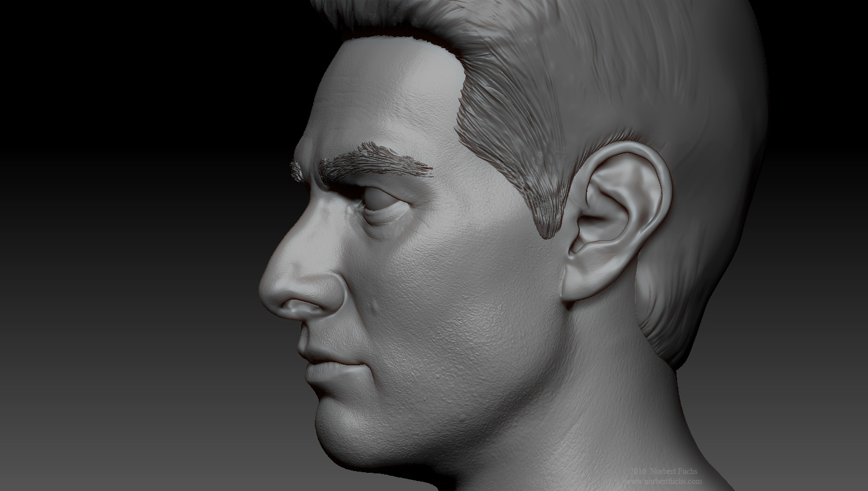Click the 2016 Norbert Fuchs credit text
This screenshot has width=868, height=491.
pos(663,472)
